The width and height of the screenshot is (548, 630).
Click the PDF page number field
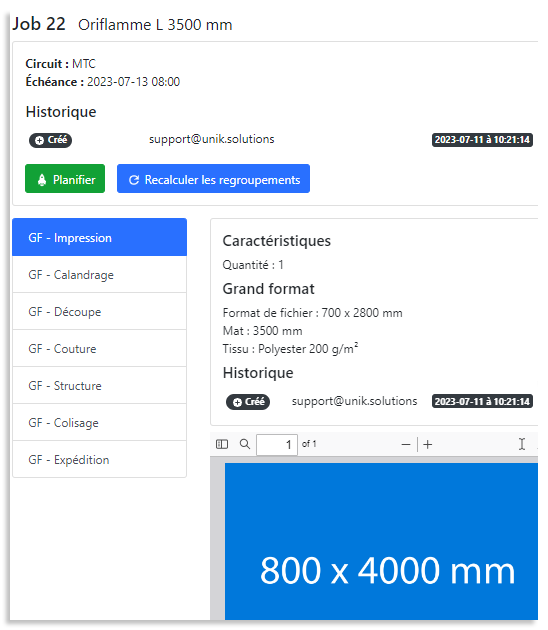277,444
